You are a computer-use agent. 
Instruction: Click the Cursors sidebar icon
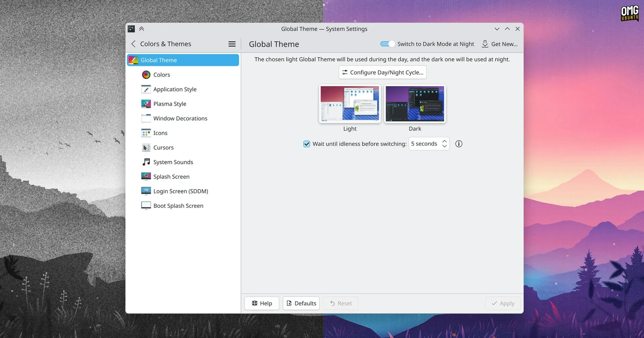click(146, 148)
